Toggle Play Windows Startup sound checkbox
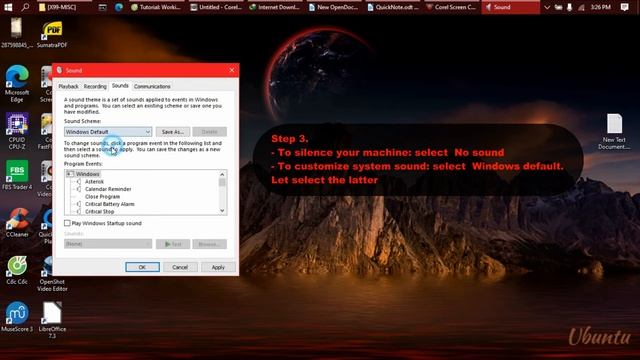The image size is (640, 360). click(67, 223)
